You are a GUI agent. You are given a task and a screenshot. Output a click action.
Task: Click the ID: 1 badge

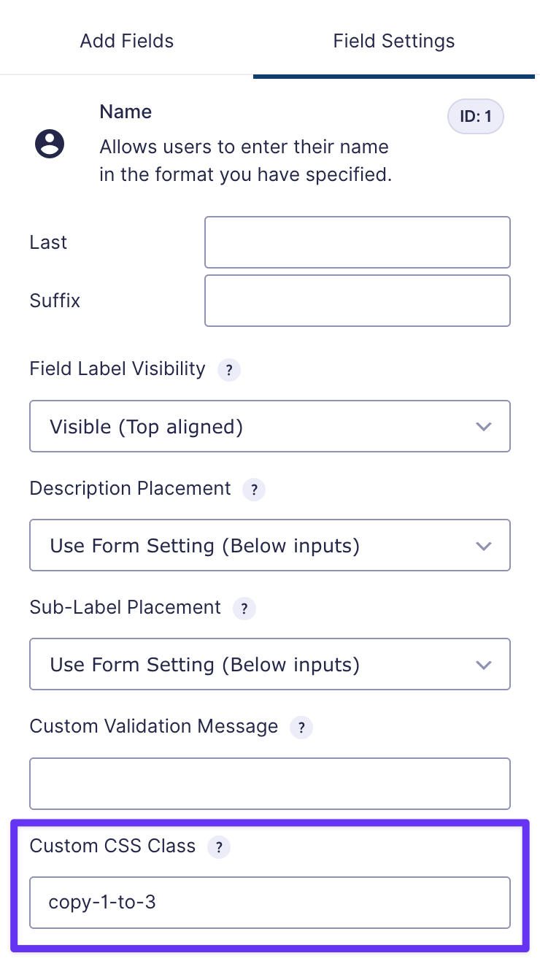pos(476,117)
